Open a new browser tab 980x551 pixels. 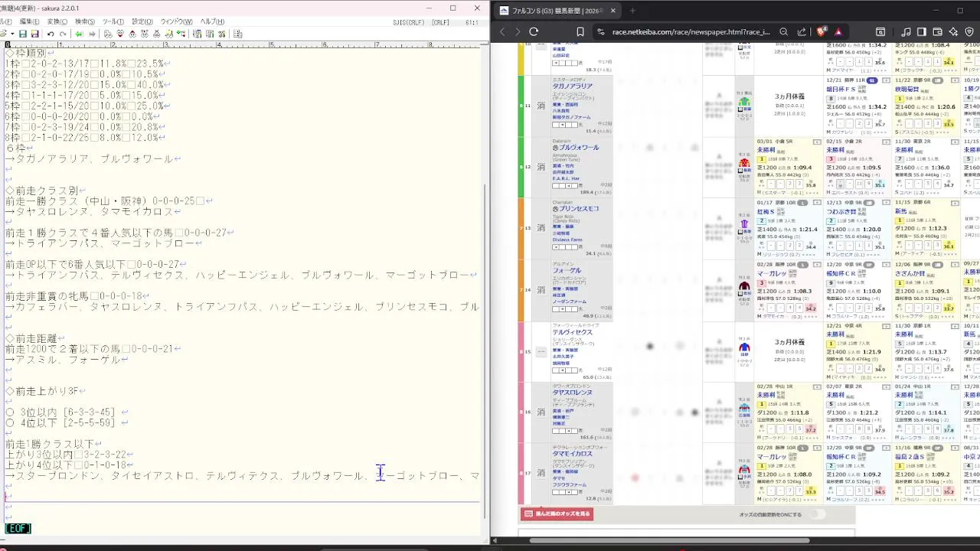632,11
